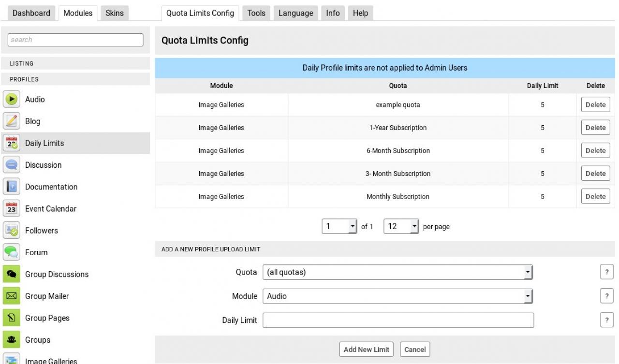Image resolution: width=619 pixels, height=364 pixels.
Task: Click the Blog notepad icon
Action: (x=11, y=121)
